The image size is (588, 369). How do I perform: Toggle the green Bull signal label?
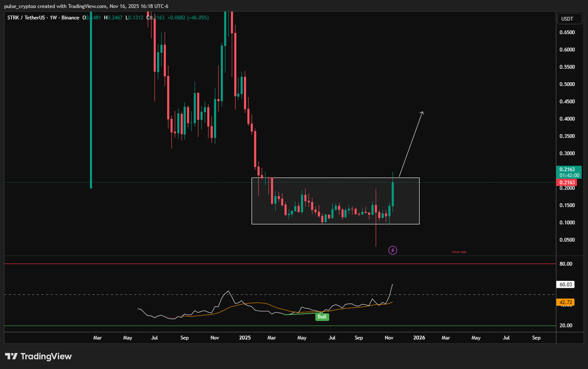pos(322,317)
